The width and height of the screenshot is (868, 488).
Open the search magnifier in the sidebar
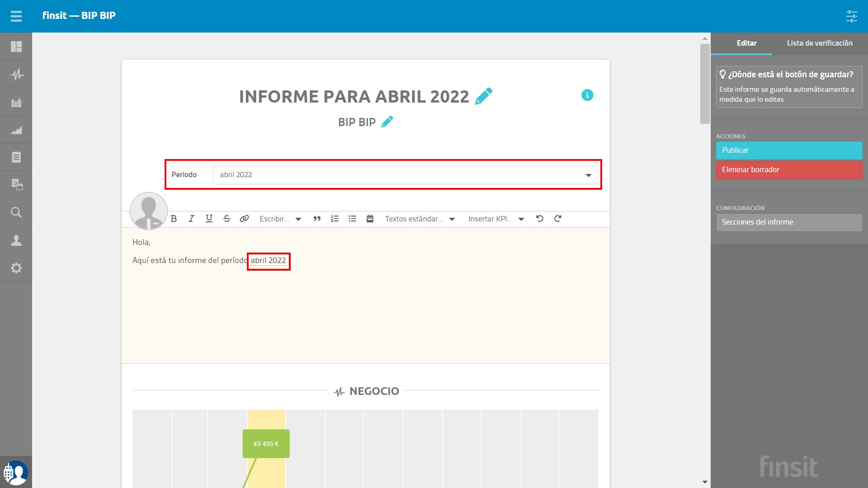[x=16, y=212]
